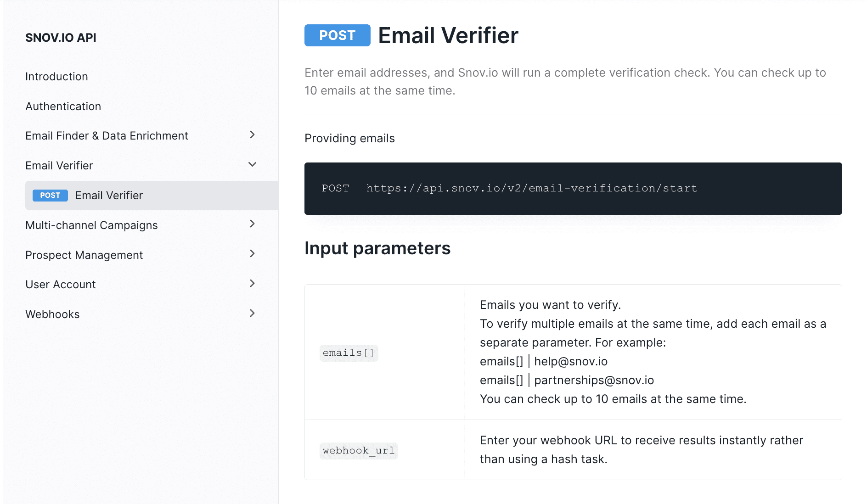
Task: Open the SNOV.IO API home title
Action: click(x=61, y=38)
